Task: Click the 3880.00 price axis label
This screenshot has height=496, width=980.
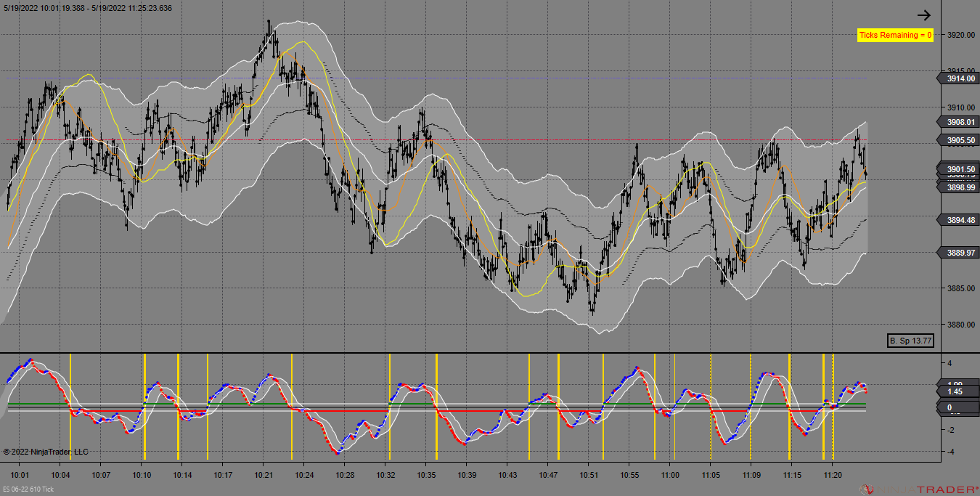Action: (960, 325)
